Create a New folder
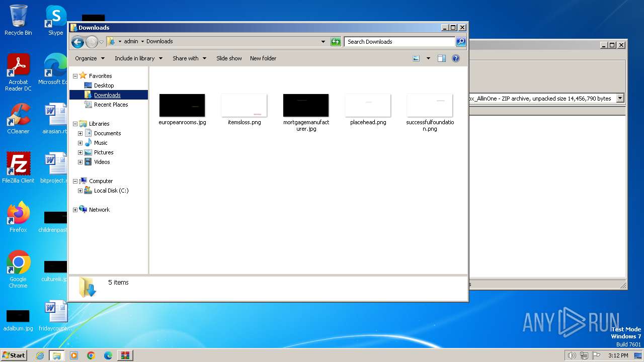This screenshot has height=362, width=644. pos(263,58)
